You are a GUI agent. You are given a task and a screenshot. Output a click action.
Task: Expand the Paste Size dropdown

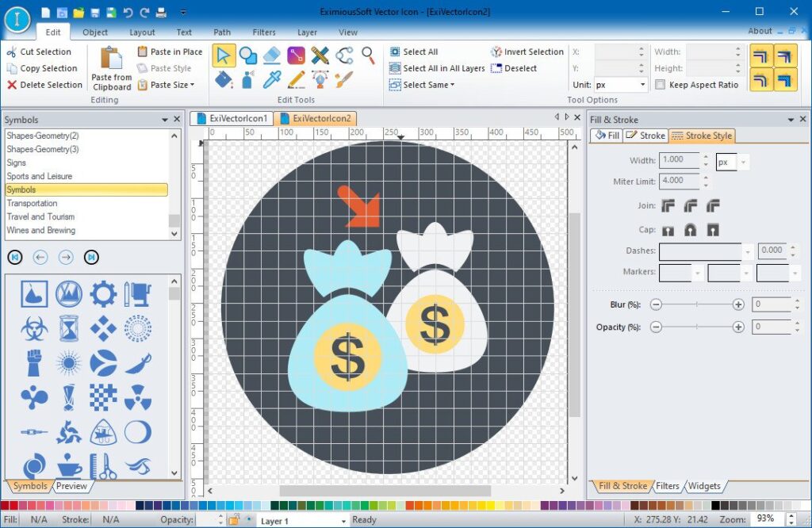pos(167,85)
